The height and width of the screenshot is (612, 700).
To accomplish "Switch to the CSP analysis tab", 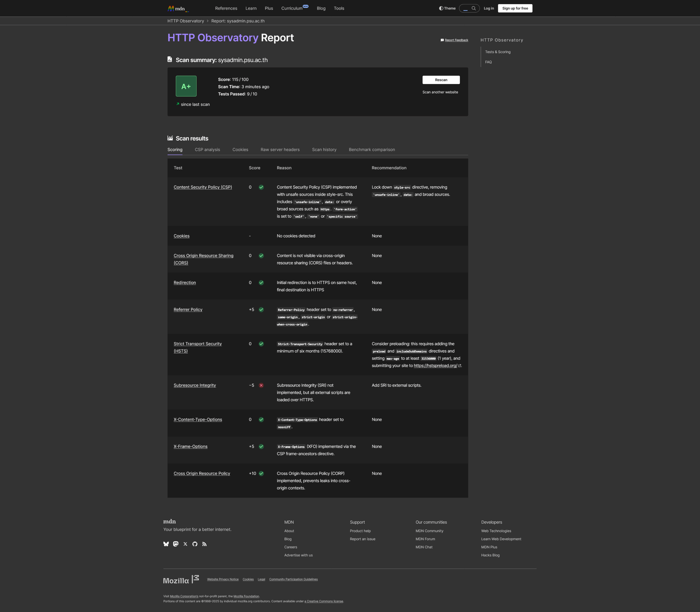I will click(207, 150).
